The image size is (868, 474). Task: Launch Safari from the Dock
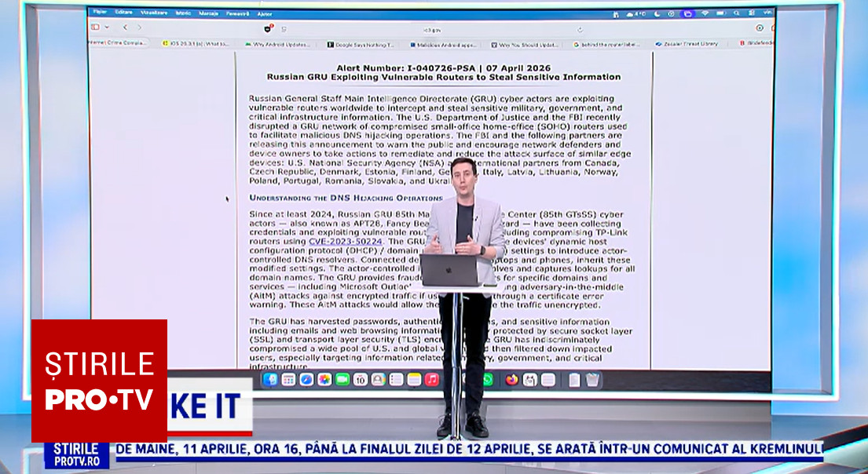click(306, 380)
